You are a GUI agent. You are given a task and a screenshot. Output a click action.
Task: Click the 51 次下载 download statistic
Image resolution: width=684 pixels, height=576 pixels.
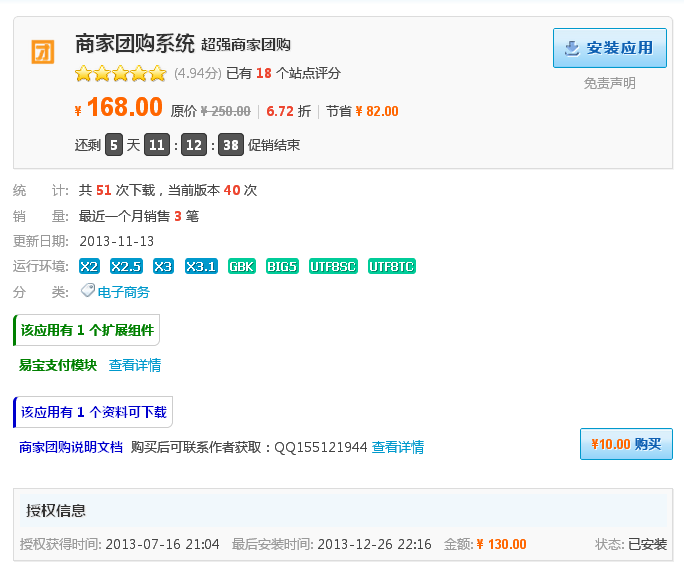click(126, 190)
